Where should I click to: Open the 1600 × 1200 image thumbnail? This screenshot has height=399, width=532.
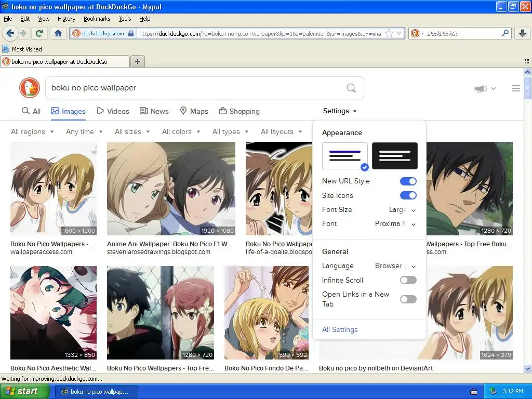[54, 188]
